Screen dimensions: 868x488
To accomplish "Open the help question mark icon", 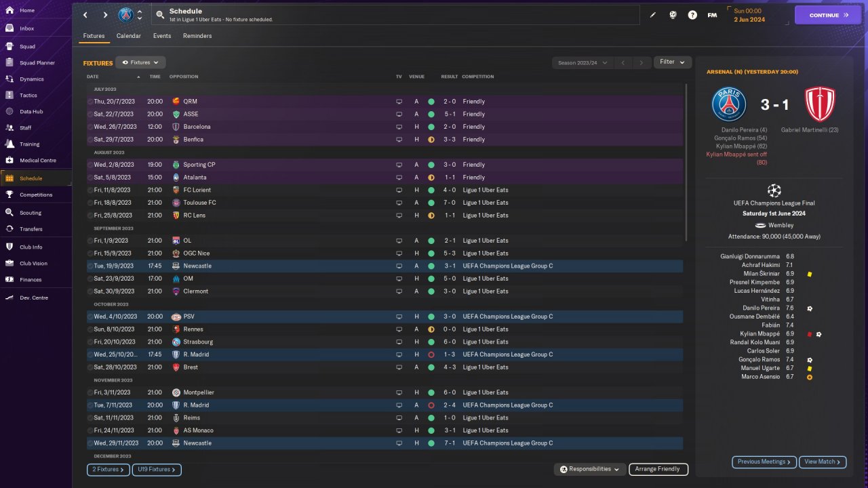I will click(x=692, y=15).
